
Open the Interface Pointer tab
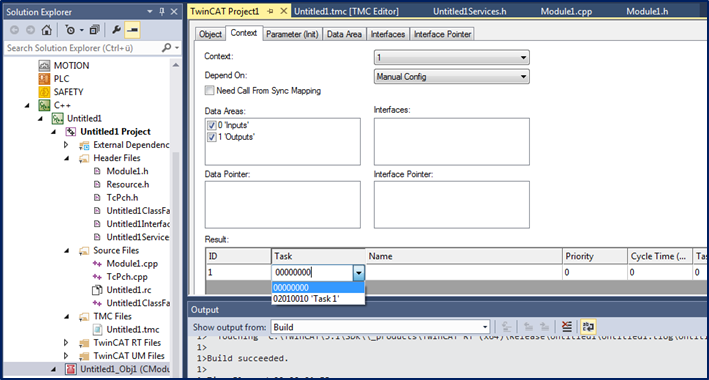(x=443, y=34)
